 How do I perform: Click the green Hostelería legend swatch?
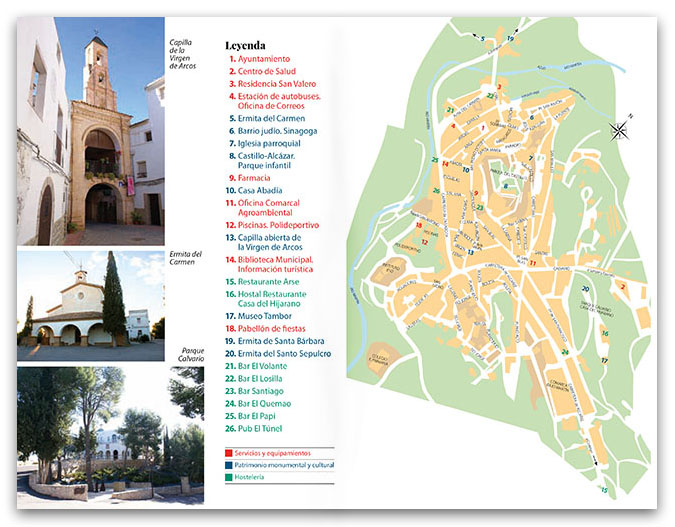tap(230, 478)
